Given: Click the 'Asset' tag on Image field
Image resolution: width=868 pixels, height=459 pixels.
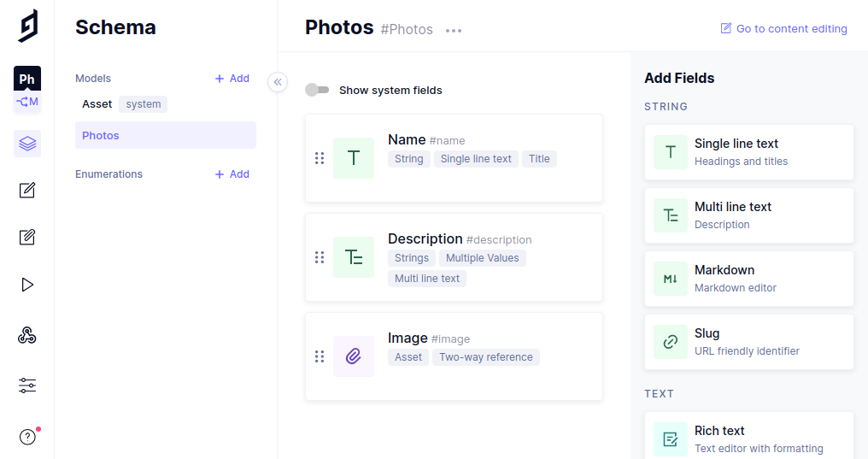Looking at the screenshot, I should (x=408, y=357).
